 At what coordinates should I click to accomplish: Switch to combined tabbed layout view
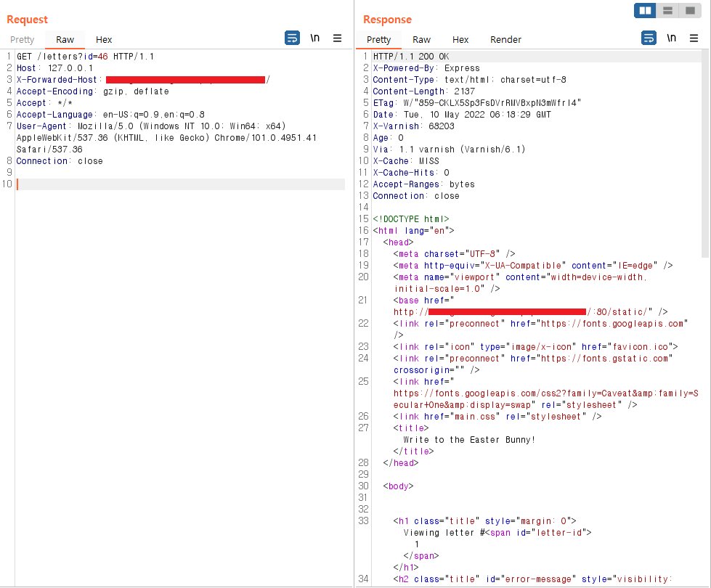[x=690, y=10]
